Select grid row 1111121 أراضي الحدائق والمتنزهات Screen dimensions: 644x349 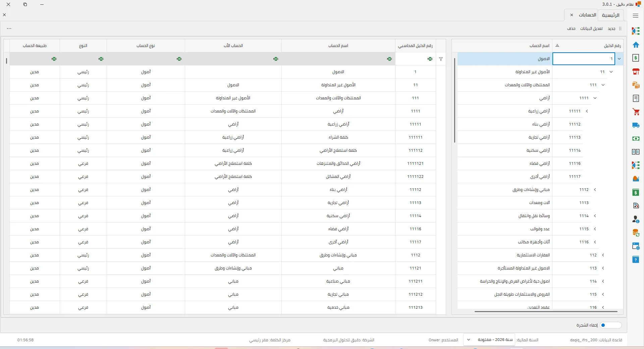223,163
